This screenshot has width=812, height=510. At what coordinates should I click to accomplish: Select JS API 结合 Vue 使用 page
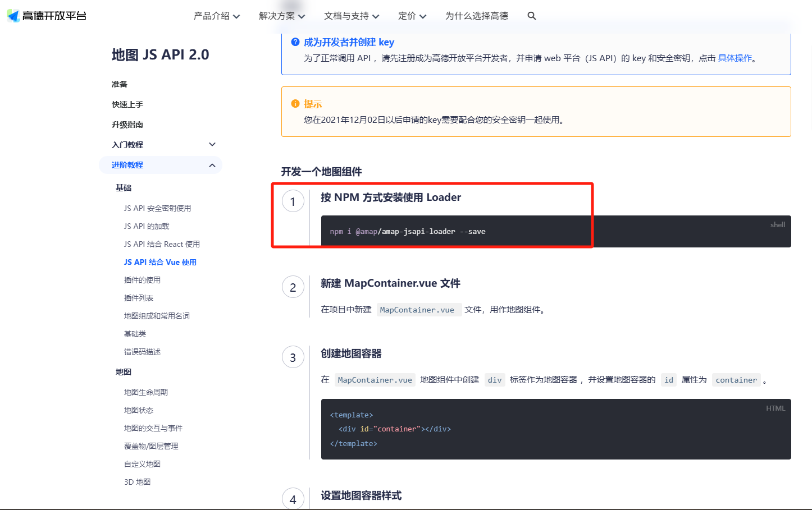pyautogui.click(x=160, y=262)
